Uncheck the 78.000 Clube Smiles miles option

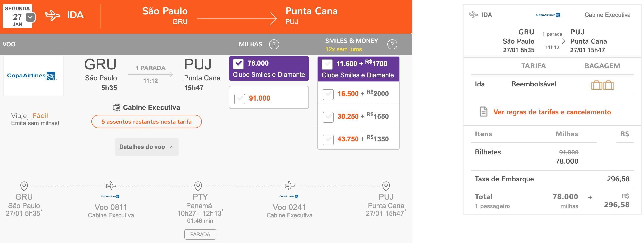(238, 64)
